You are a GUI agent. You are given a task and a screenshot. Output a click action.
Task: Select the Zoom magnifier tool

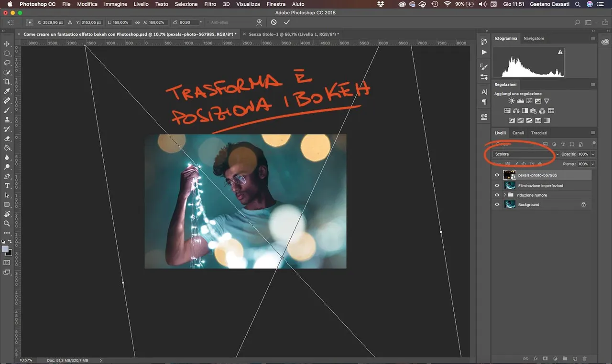tap(7, 224)
